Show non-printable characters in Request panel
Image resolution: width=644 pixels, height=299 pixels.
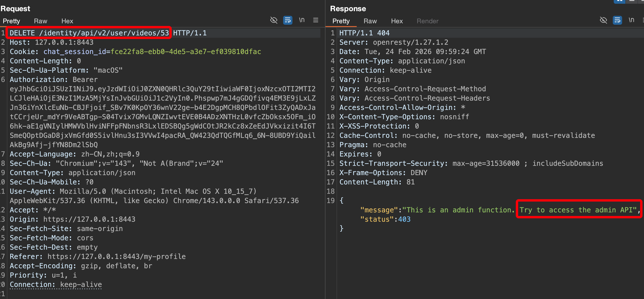(x=302, y=20)
